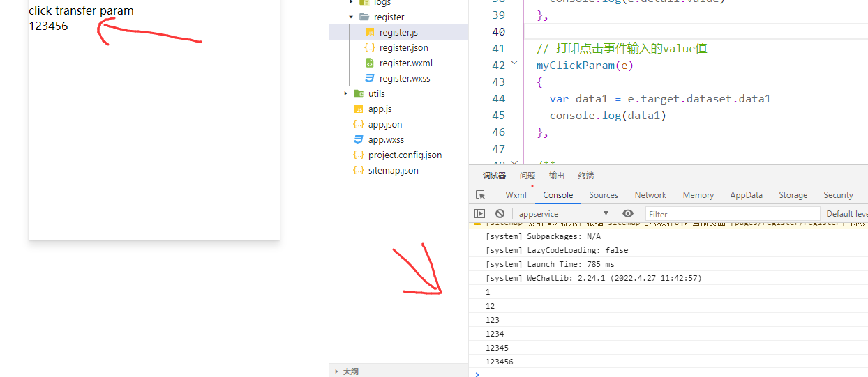This screenshot has height=377, width=868.
Task: Open the Default levels dropdown
Action: pyautogui.click(x=847, y=214)
